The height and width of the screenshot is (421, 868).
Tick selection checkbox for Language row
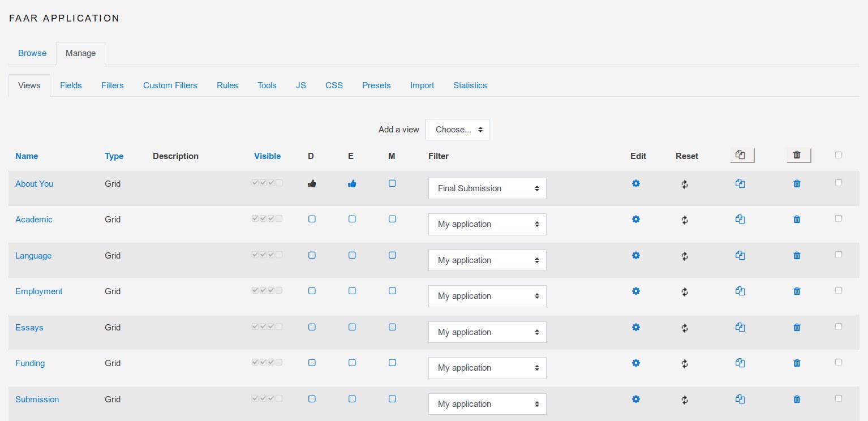pyautogui.click(x=839, y=255)
